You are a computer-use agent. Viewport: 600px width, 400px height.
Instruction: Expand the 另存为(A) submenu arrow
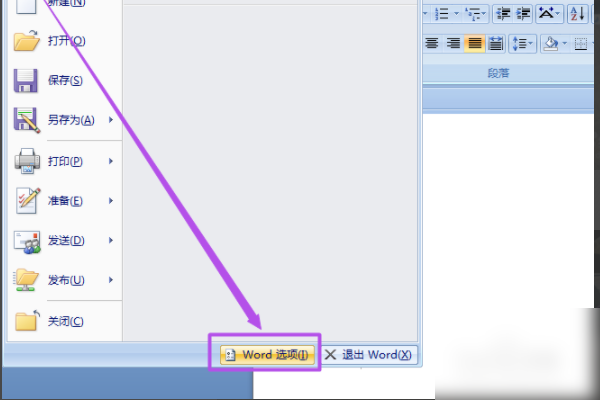(x=111, y=120)
